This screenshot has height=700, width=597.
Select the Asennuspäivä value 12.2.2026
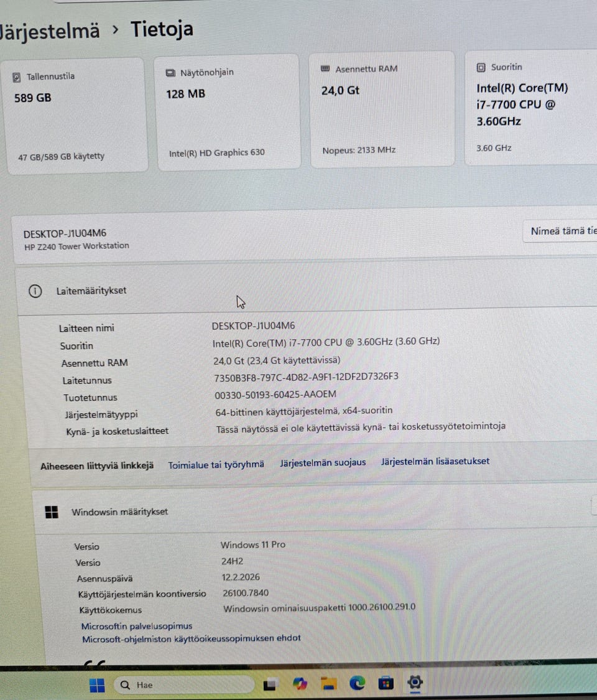coord(241,577)
